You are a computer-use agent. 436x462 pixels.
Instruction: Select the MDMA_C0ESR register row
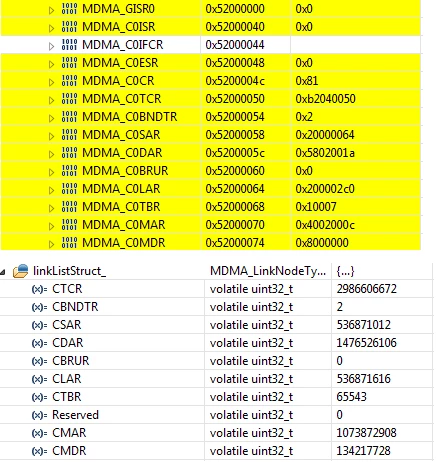(211, 63)
